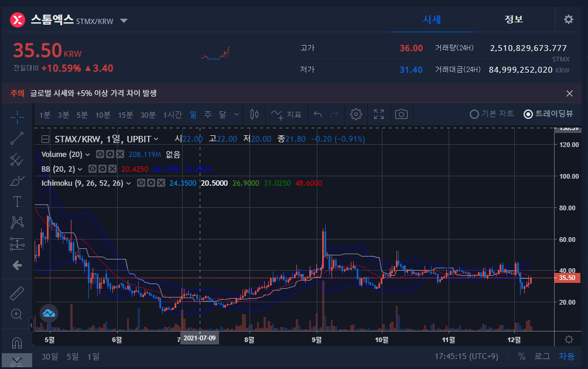The image size is (588, 369).
Task: Click the STMX coin logo icon
Action: [18, 20]
